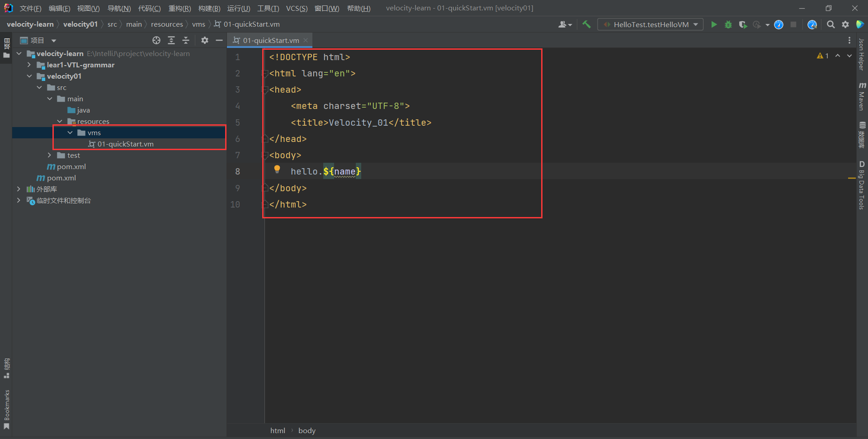The image size is (868, 439).
Task: Open the 文件(F) menu
Action: click(30, 8)
